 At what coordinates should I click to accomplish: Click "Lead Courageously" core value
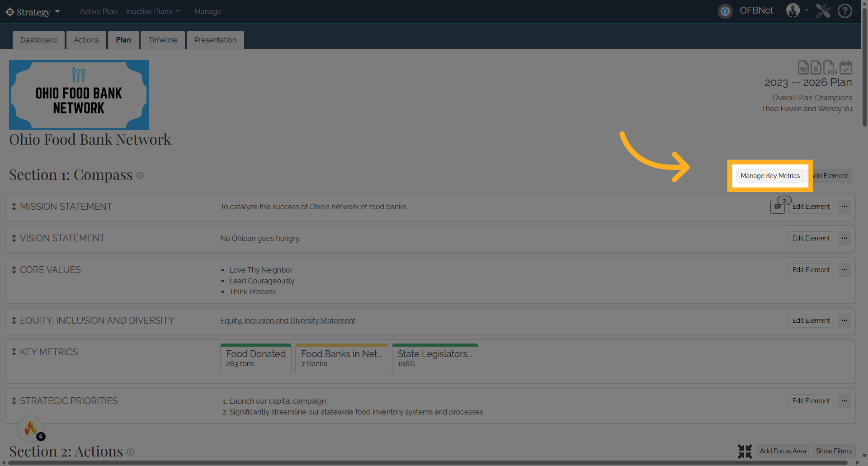pos(262,281)
